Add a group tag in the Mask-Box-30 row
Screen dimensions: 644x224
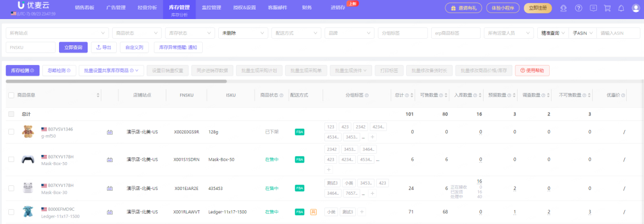372,193
